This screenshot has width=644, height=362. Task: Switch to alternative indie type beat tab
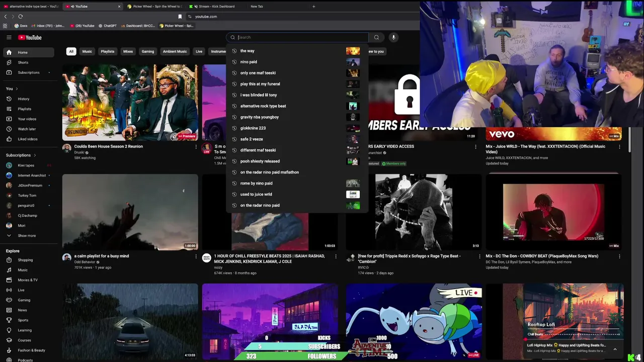tap(31, 7)
